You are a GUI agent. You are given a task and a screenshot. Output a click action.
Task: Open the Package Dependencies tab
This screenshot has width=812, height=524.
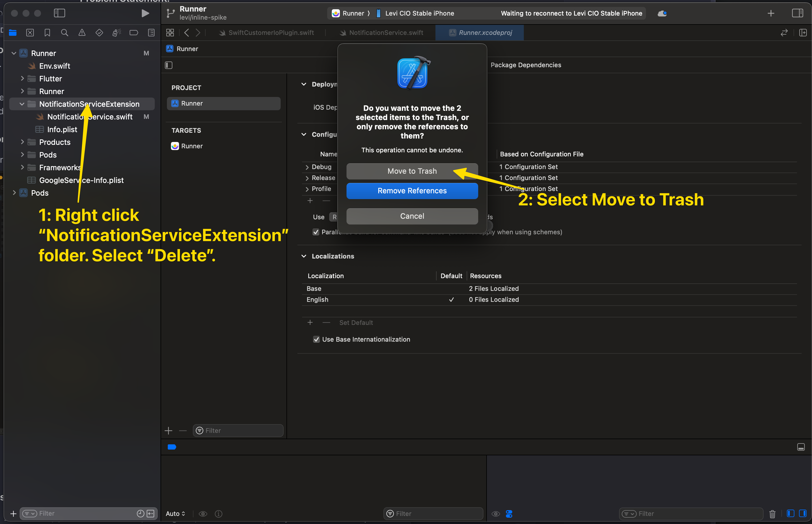coord(526,65)
